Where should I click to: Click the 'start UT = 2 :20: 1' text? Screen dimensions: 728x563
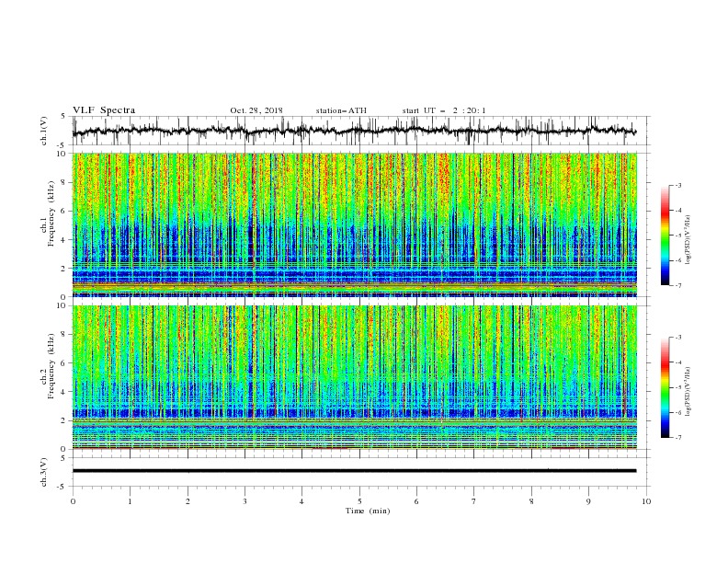coord(444,110)
